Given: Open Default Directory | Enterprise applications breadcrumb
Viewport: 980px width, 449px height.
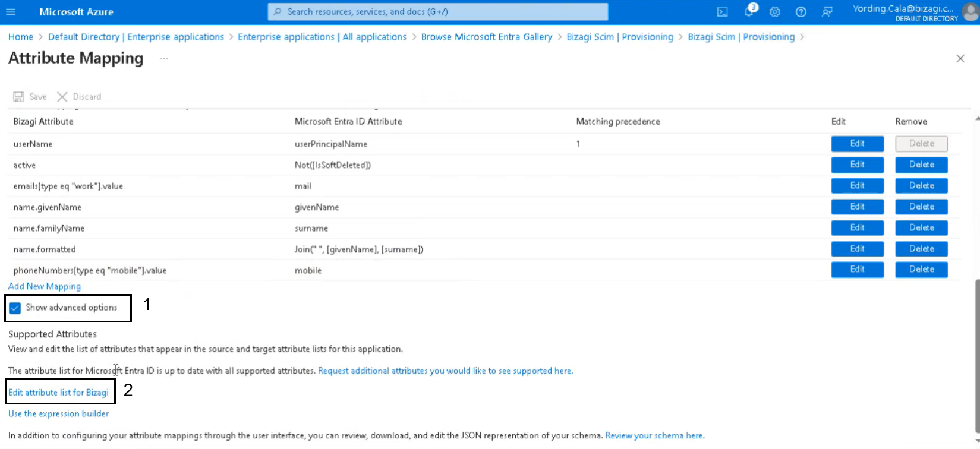Looking at the screenshot, I should (x=136, y=37).
